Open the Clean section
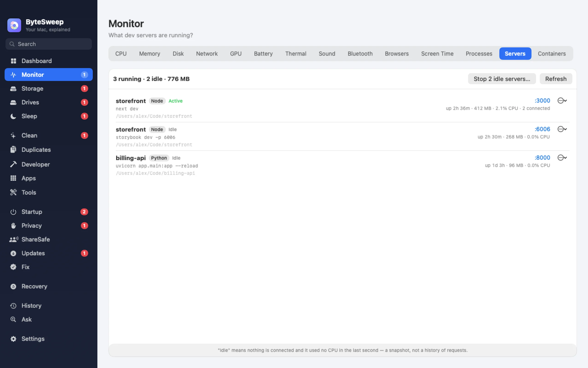This screenshot has width=588, height=368. 49,135
